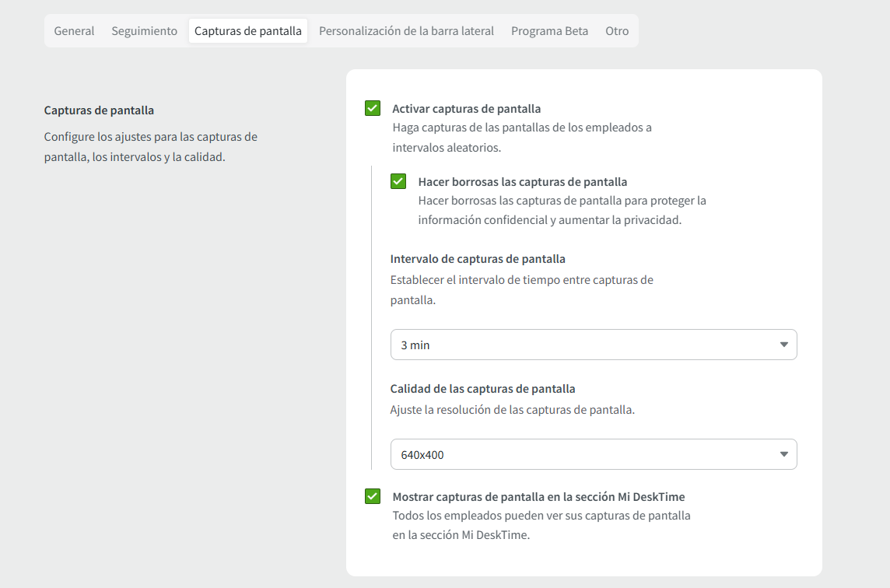Click the Hacer borrosas las capturas label
This screenshot has width=890, height=588.
(x=522, y=182)
